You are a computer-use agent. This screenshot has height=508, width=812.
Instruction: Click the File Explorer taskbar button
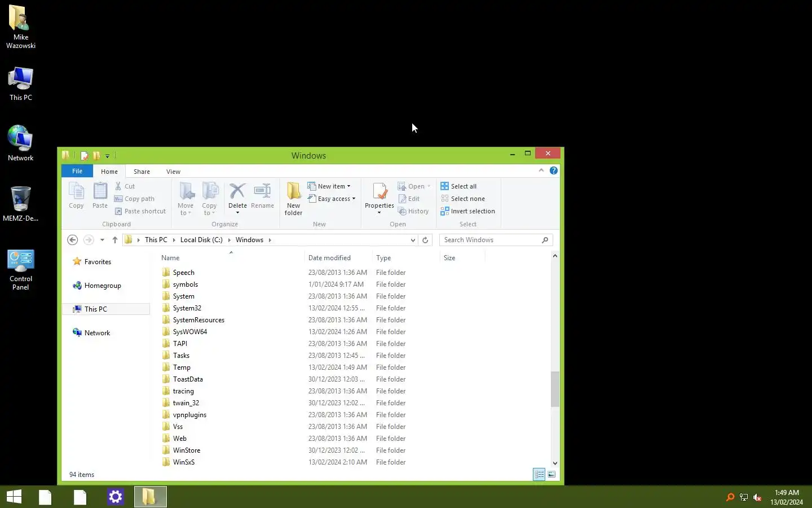pyautogui.click(x=150, y=497)
